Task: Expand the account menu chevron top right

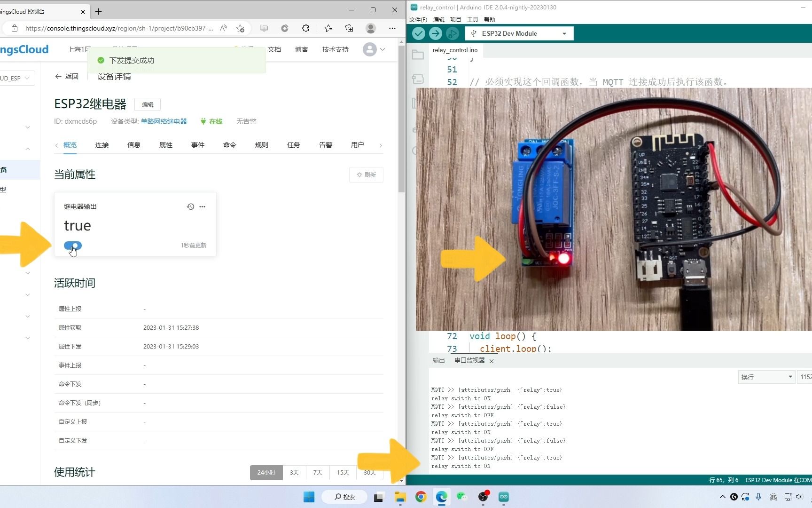Action: pyautogui.click(x=383, y=49)
